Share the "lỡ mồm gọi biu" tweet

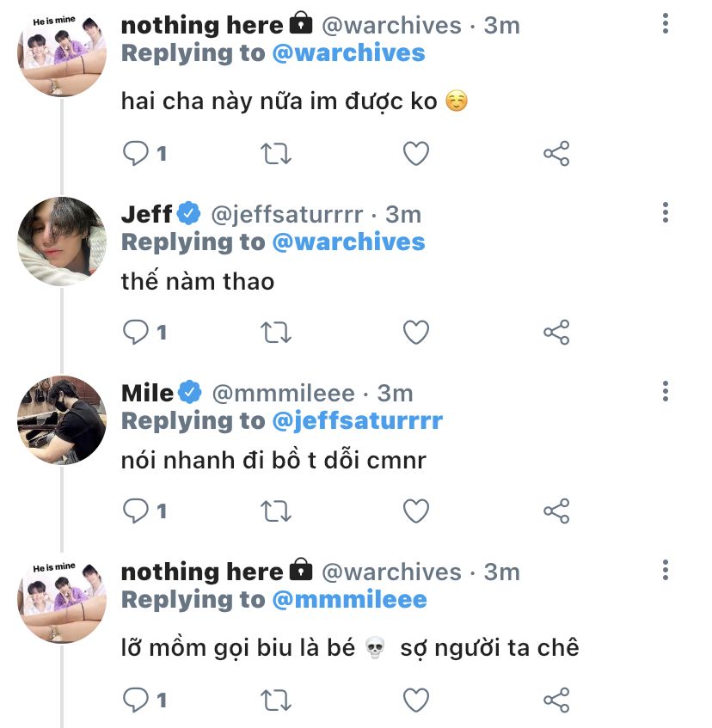[x=556, y=700]
